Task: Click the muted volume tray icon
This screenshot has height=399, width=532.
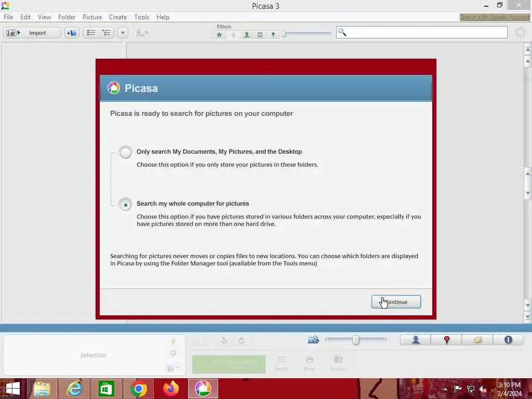Action: 483,389
